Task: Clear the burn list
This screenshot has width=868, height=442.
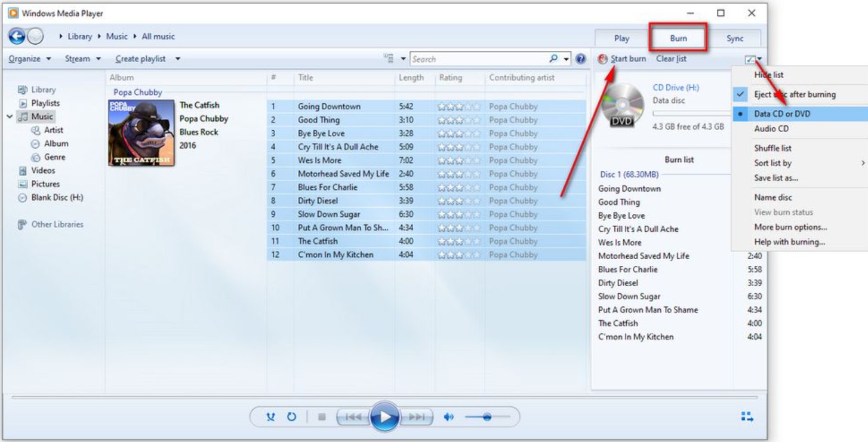Action: pos(670,59)
